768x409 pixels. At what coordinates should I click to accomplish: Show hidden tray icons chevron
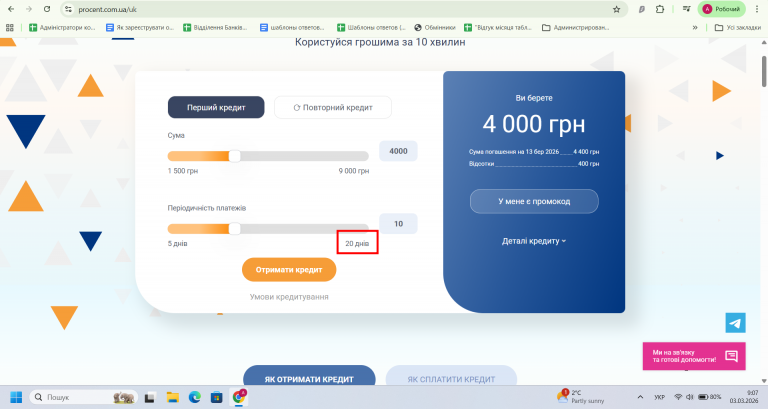click(640, 397)
